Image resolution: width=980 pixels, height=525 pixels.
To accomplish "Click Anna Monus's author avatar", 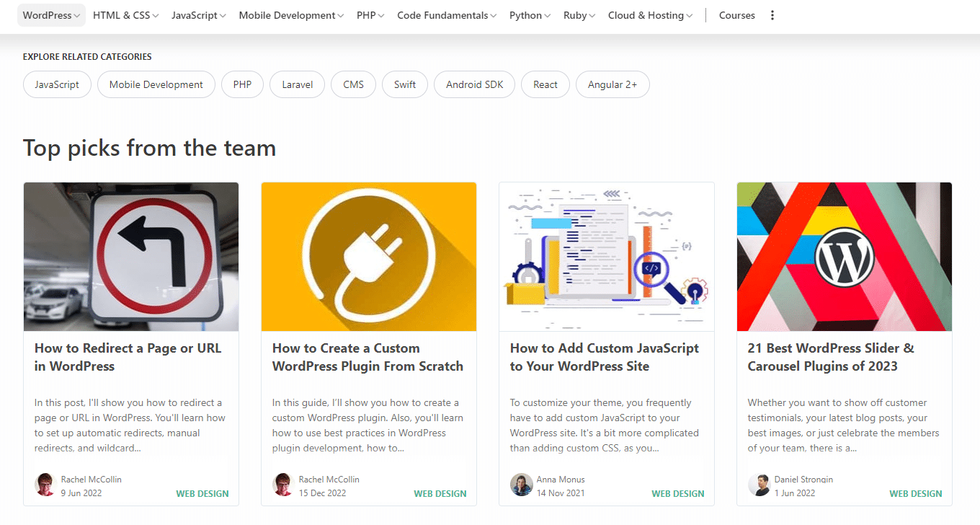I will [x=521, y=485].
